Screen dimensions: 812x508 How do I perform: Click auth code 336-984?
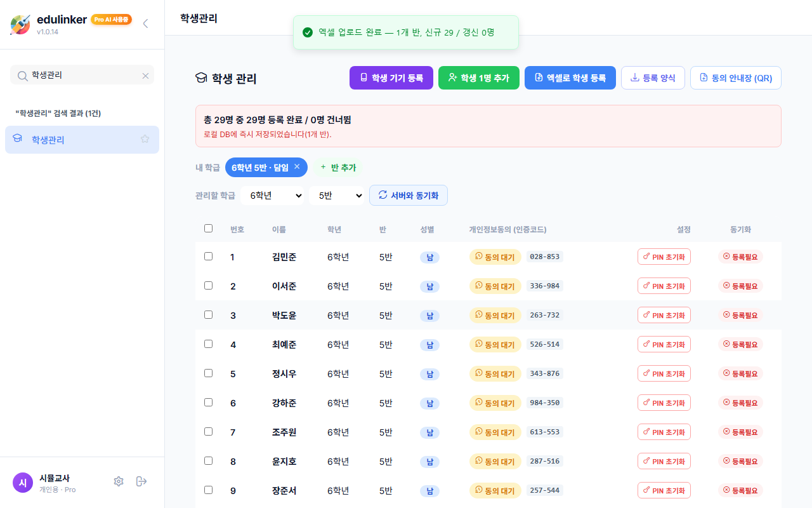coord(544,286)
